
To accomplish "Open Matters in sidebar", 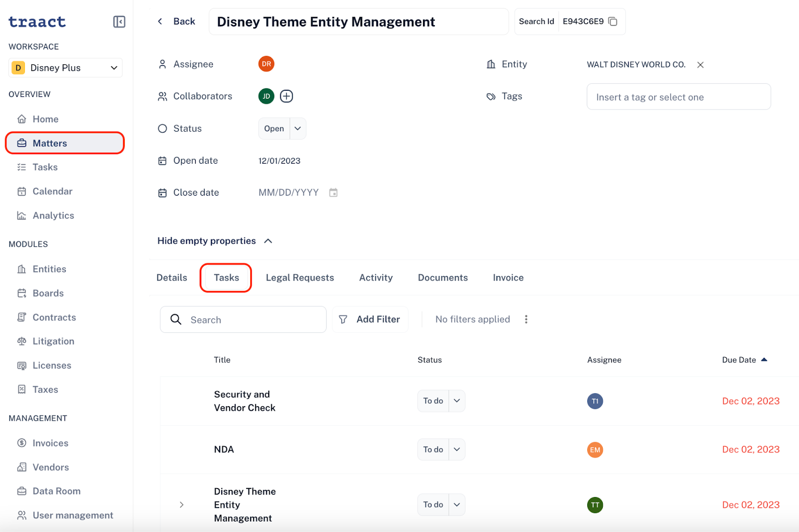I will (64, 143).
